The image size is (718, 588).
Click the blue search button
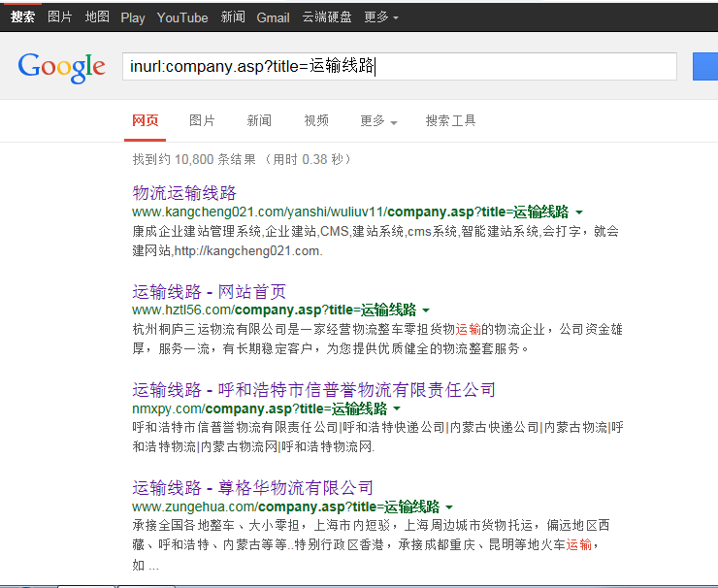coord(705,67)
